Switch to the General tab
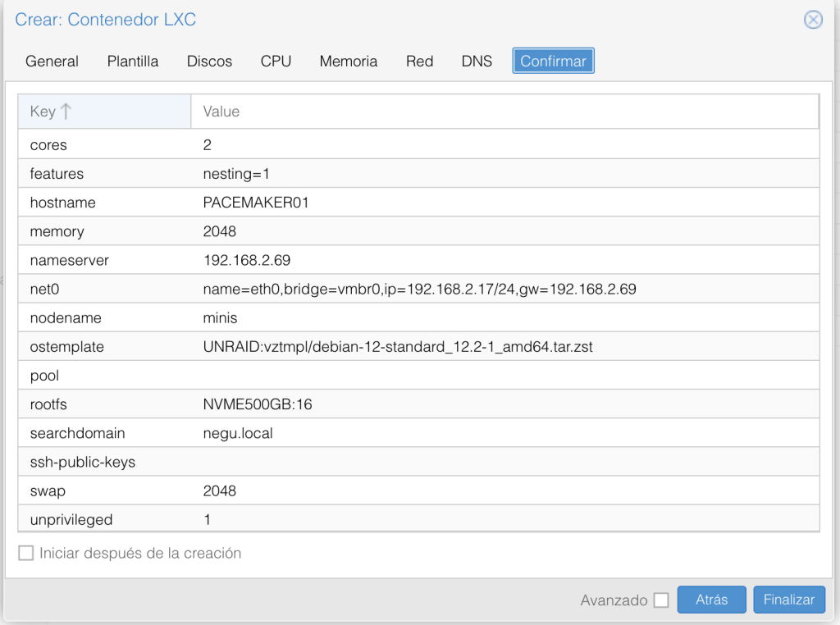840x625 pixels. click(x=52, y=61)
